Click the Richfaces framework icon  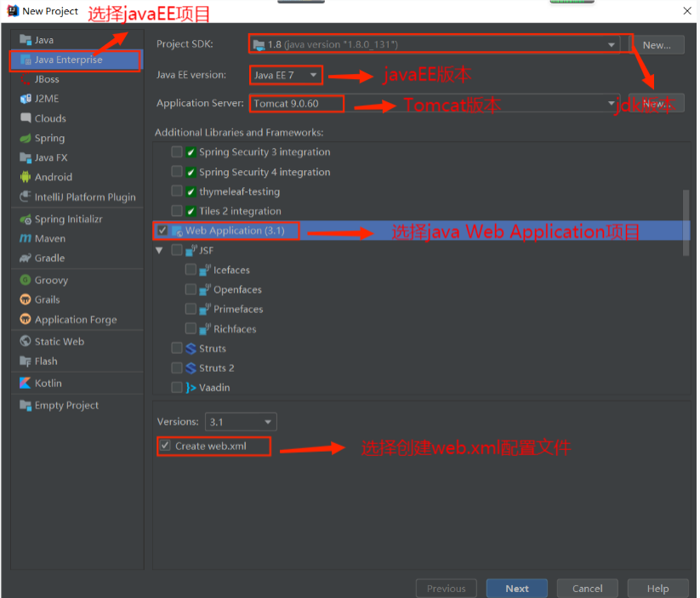point(205,328)
